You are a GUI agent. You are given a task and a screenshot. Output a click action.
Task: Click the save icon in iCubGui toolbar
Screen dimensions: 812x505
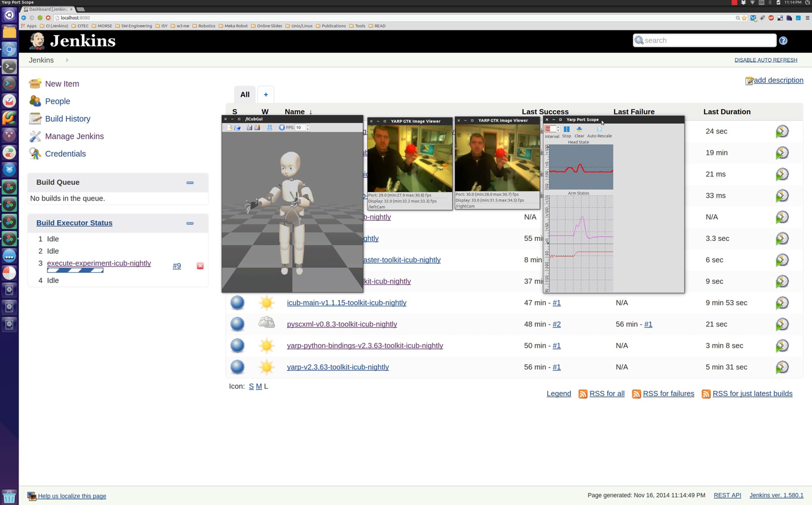[x=249, y=128]
